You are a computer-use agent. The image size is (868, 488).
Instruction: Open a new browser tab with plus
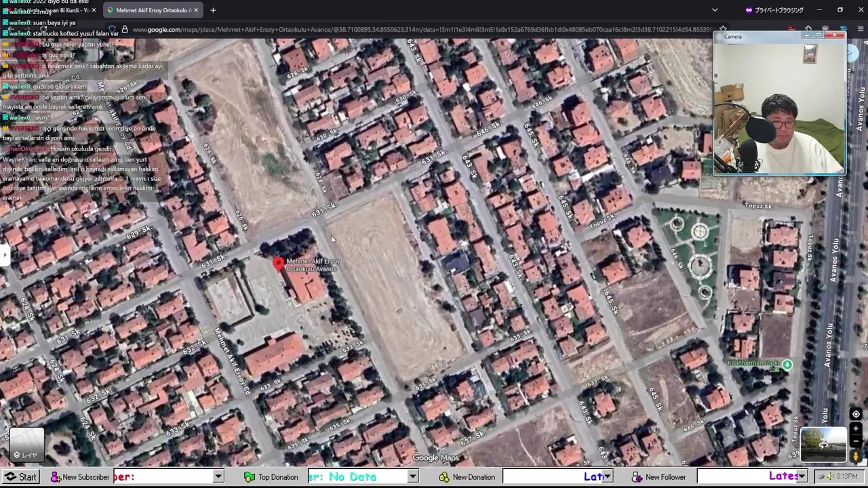tap(213, 10)
